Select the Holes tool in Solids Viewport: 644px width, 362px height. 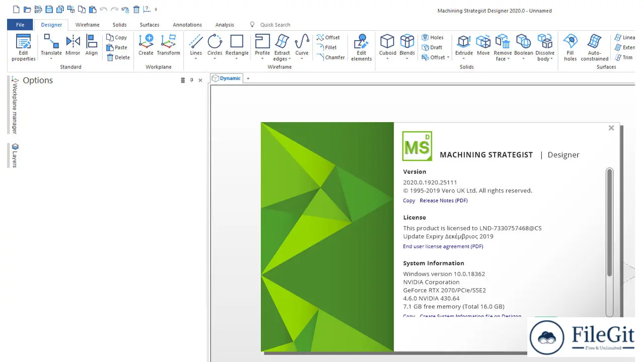pyautogui.click(x=433, y=38)
